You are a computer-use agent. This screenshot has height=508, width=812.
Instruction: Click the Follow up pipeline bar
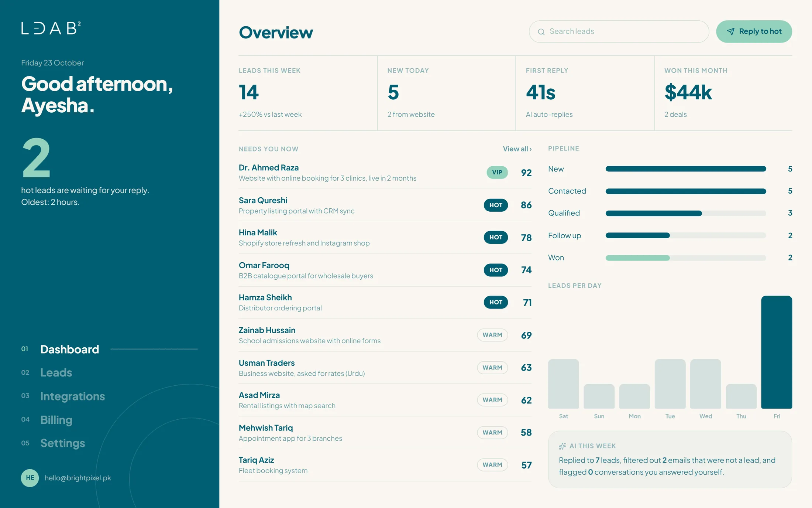686,235
